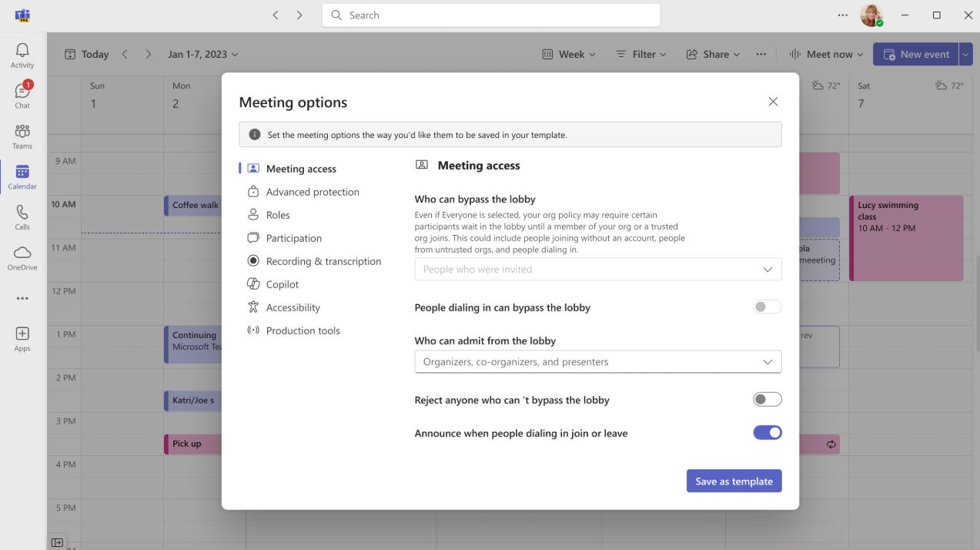
Task: Open Recording & transcription section
Action: pyautogui.click(x=323, y=261)
